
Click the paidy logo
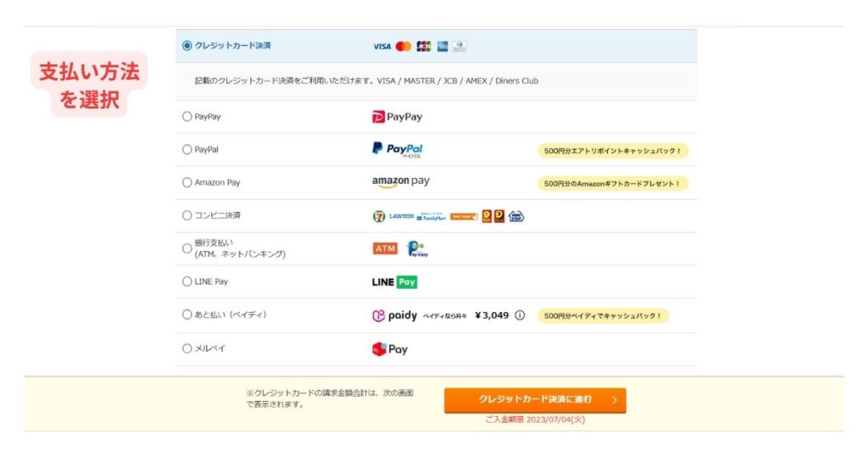click(395, 315)
